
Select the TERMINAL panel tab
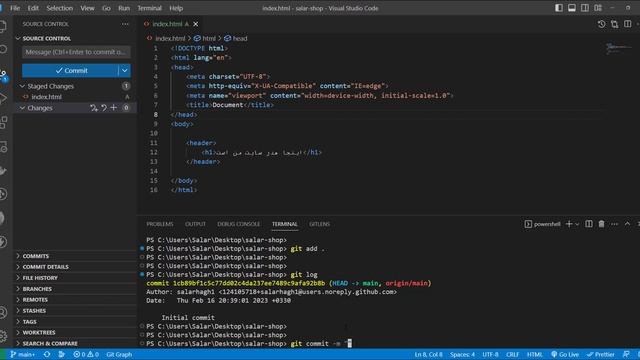tap(284, 224)
